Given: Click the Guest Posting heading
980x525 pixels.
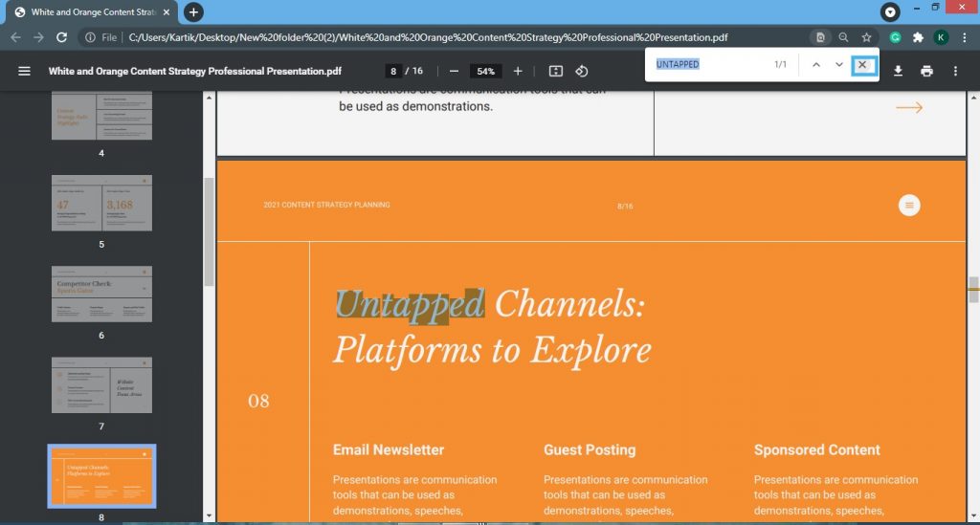Looking at the screenshot, I should [590, 449].
